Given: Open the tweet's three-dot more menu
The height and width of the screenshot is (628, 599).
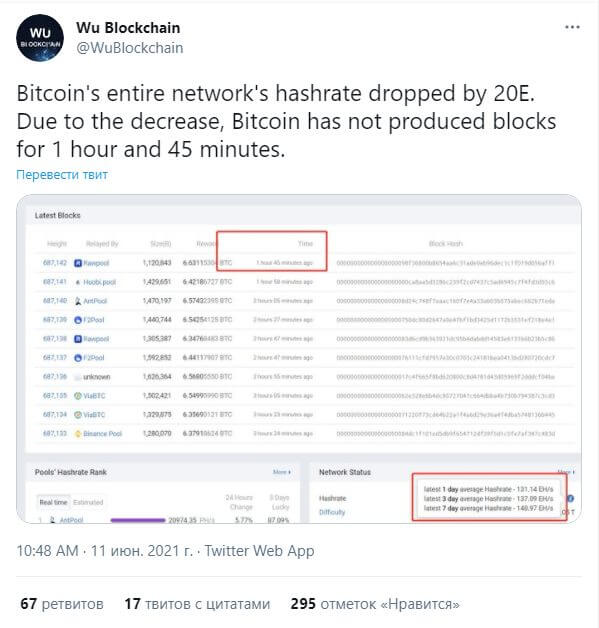Looking at the screenshot, I should [x=572, y=27].
